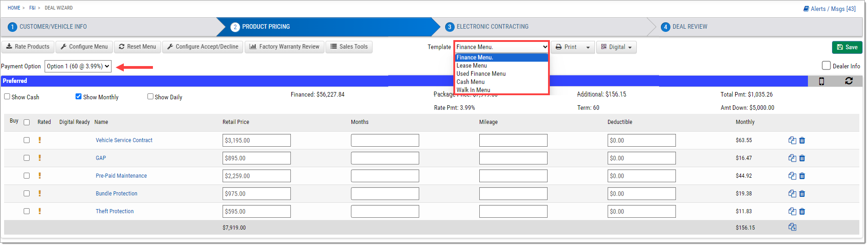The width and height of the screenshot is (868, 246).
Task: Select Used Finance Menu template option
Action: (502, 74)
